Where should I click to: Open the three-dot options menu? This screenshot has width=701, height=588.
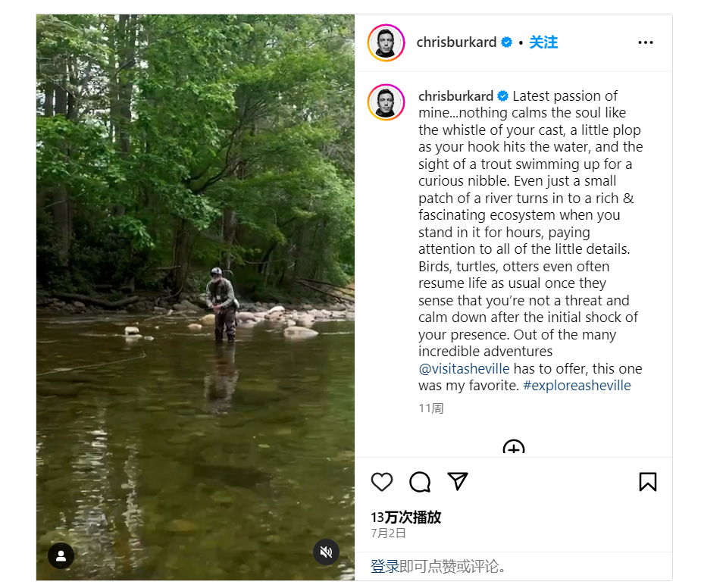pyautogui.click(x=646, y=42)
